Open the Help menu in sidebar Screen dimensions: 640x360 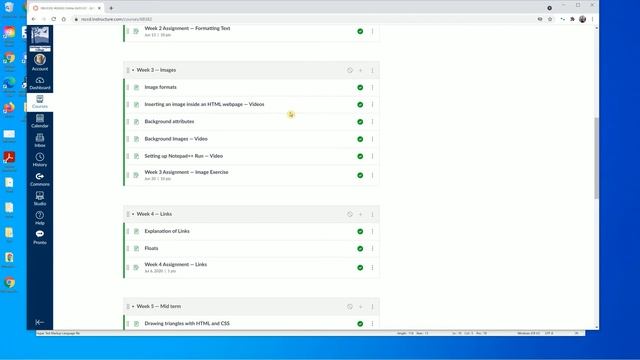pyautogui.click(x=40, y=218)
